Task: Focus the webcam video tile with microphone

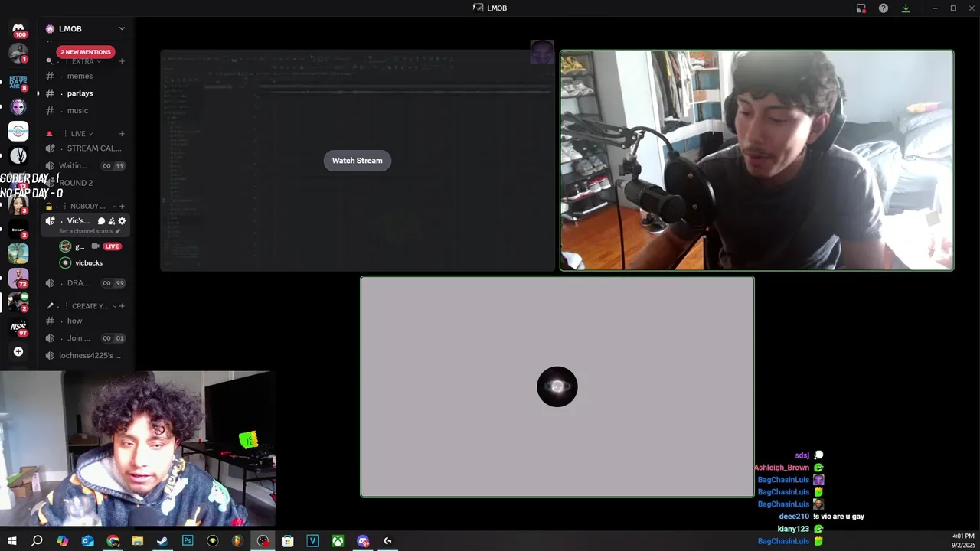Action: tap(756, 161)
